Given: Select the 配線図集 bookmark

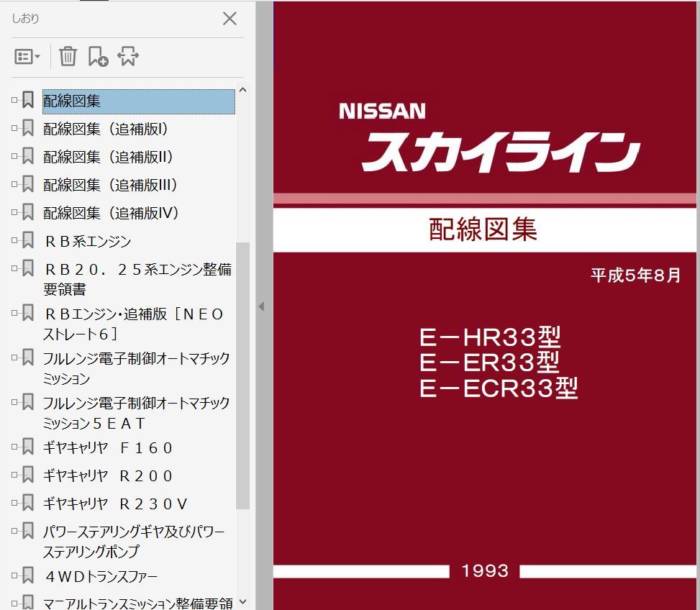Looking at the screenshot, I should point(72,101).
